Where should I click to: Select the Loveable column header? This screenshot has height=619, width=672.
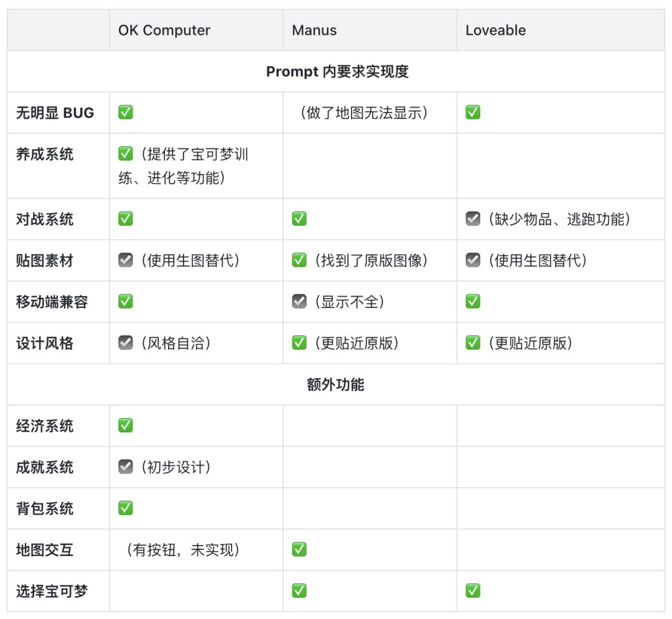(496, 30)
